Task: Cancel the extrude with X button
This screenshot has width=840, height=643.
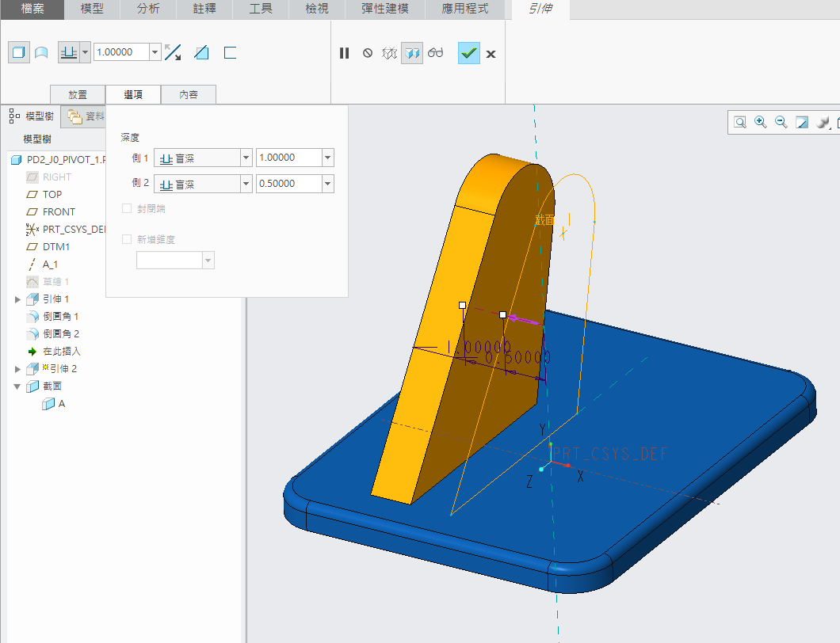Action: (491, 54)
